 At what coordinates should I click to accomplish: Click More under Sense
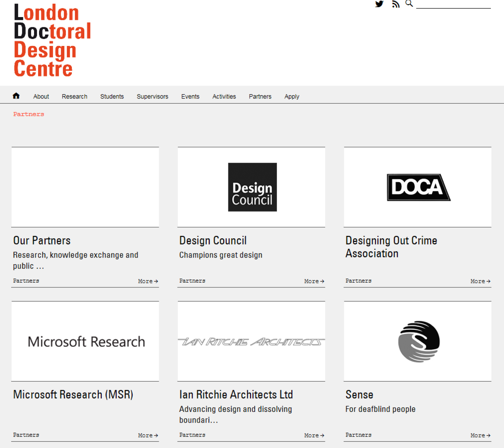[x=480, y=436]
